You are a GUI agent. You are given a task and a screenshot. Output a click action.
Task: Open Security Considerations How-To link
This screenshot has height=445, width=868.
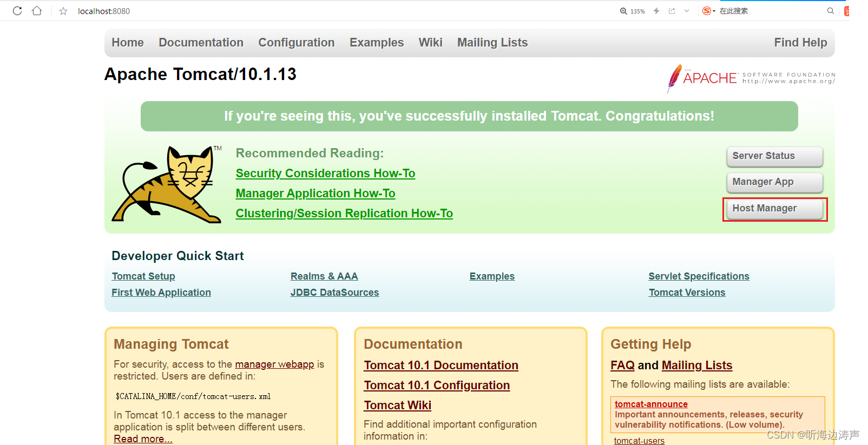pyautogui.click(x=325, y=173)
